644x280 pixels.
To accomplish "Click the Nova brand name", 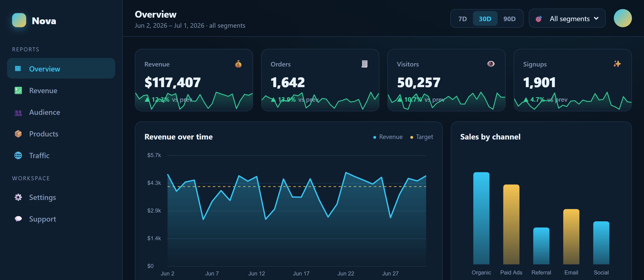I will (x=44, y=21).
